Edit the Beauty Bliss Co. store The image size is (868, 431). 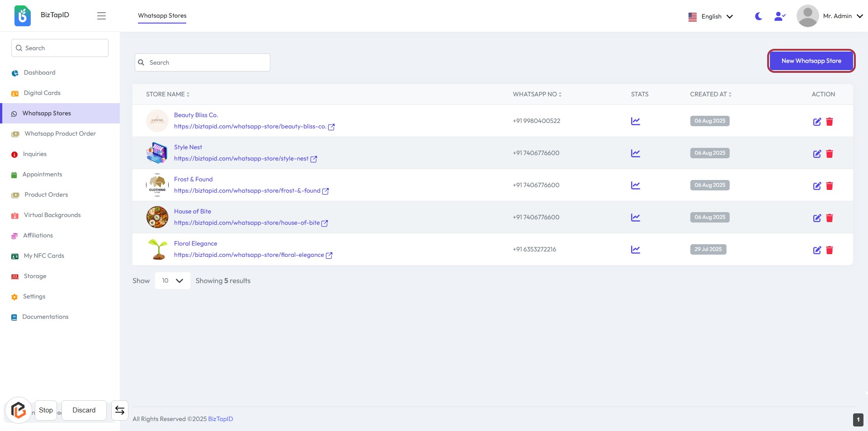click(817, 122)
